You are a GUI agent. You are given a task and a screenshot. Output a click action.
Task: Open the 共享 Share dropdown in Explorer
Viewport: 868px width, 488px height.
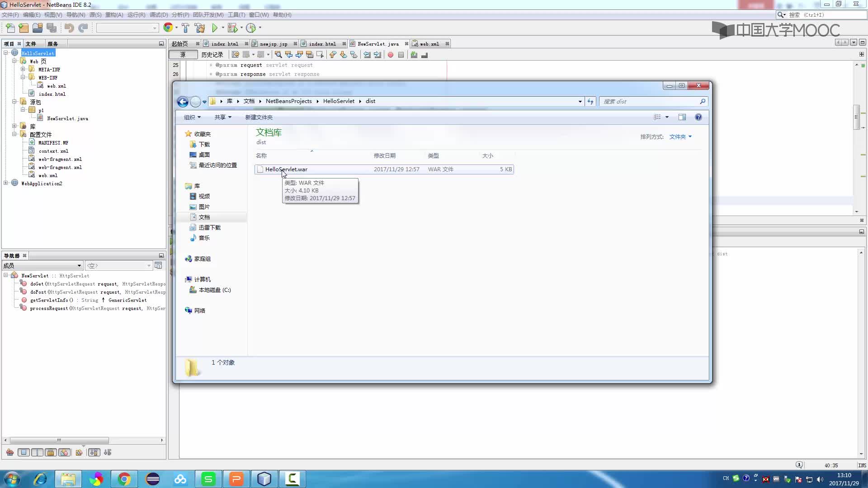click(223, 117)
